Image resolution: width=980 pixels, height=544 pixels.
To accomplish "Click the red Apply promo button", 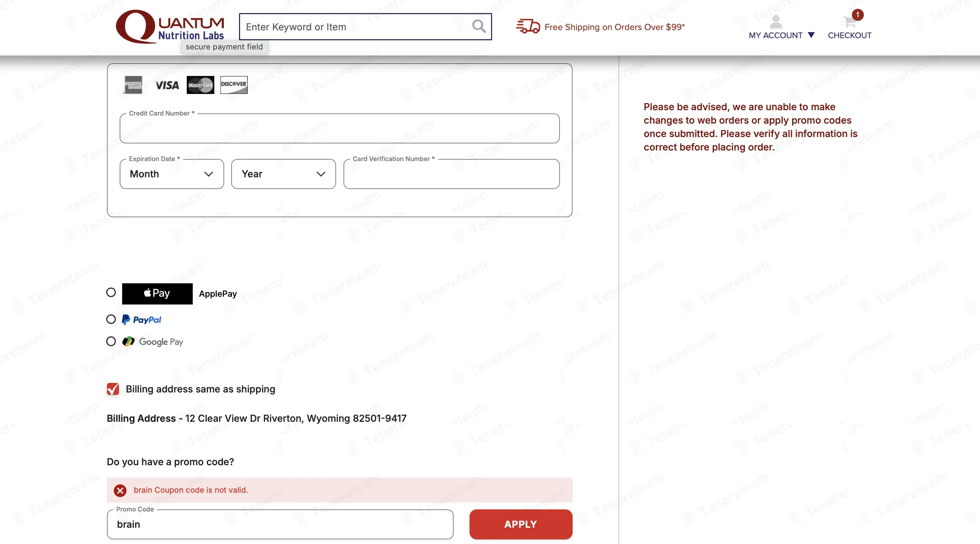I will 520,524.
